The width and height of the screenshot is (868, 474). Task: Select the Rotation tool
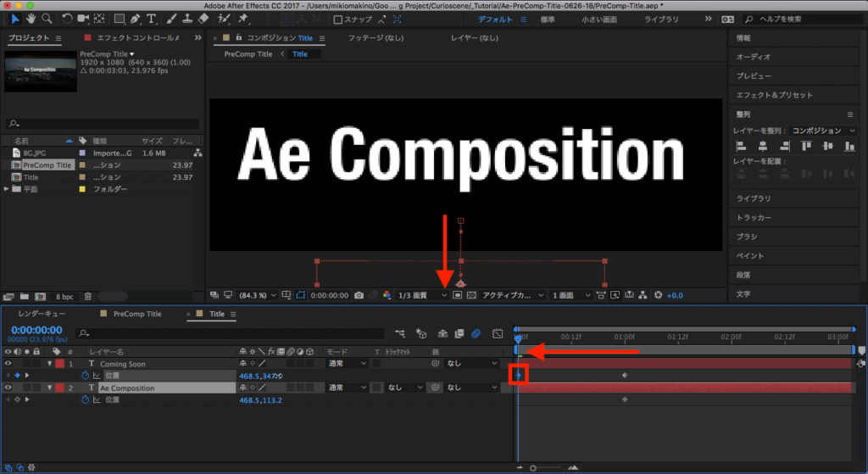click(66, 19)
